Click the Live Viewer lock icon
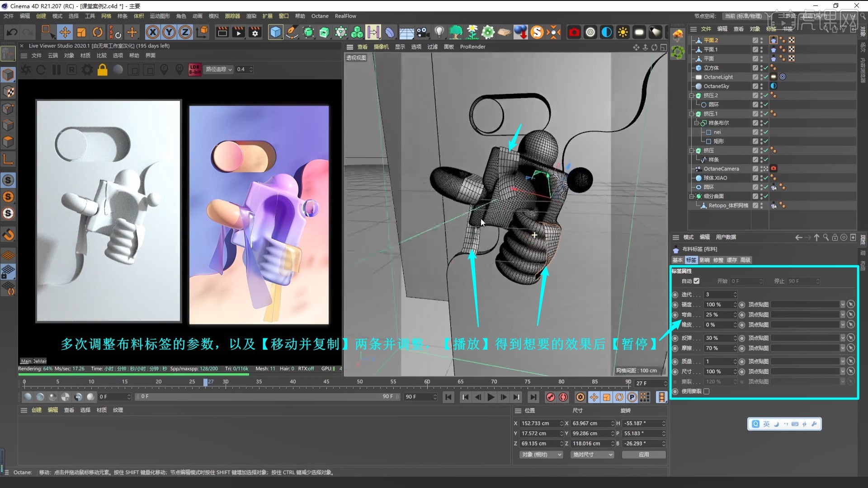The image size is (868, 488). point(103,70)
